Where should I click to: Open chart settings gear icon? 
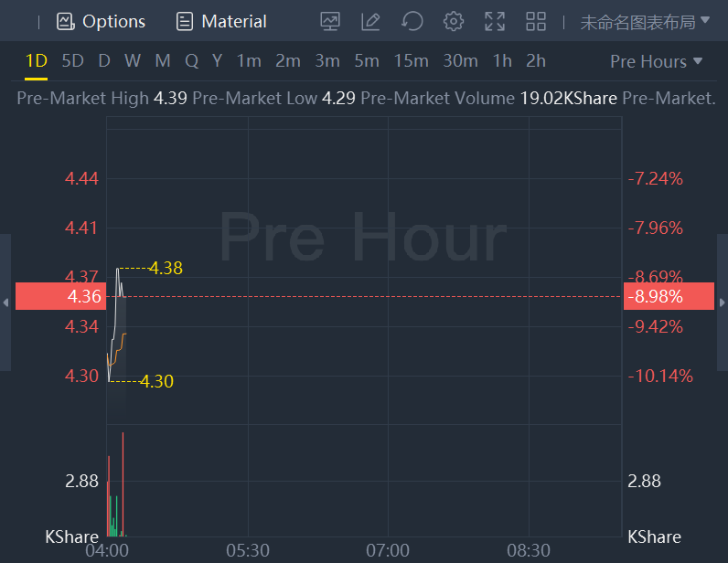tap(453, 21)
